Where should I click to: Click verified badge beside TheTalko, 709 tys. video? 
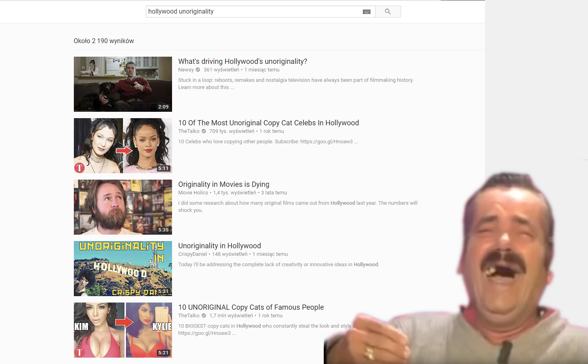pyautogui.click(x=204, y=131)
